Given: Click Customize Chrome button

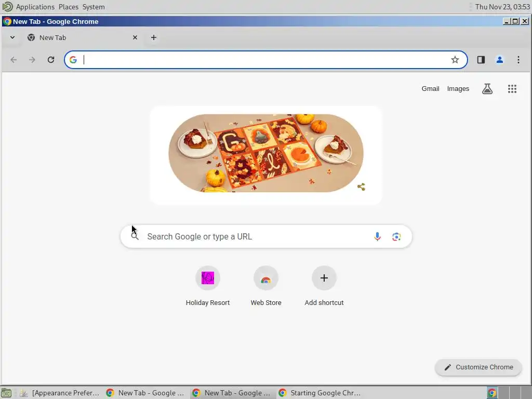Looking at the screenshot, I should point(478,367).
